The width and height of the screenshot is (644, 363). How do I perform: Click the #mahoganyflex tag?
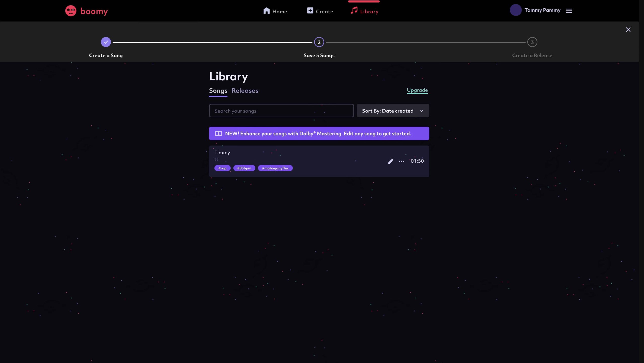click(x=275, y=168)
